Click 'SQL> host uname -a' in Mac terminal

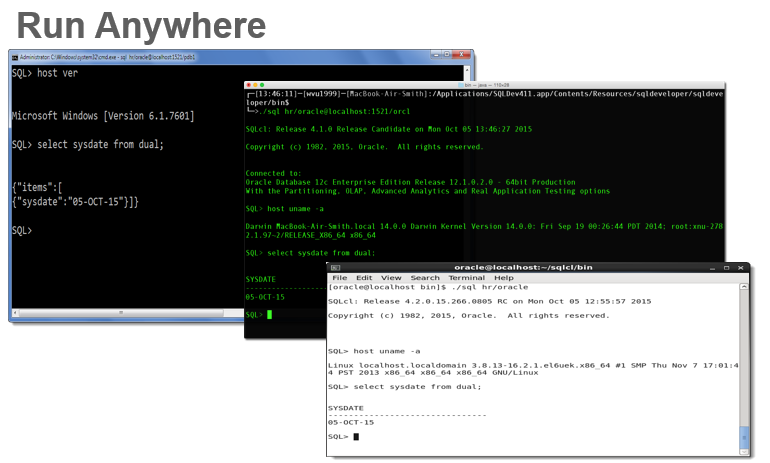click(x=285, y=209)
